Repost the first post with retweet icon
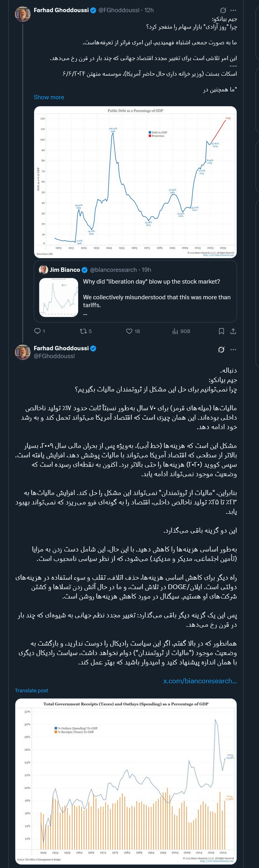The height and width of the screenshot is (868, 259). pos(83,331)
